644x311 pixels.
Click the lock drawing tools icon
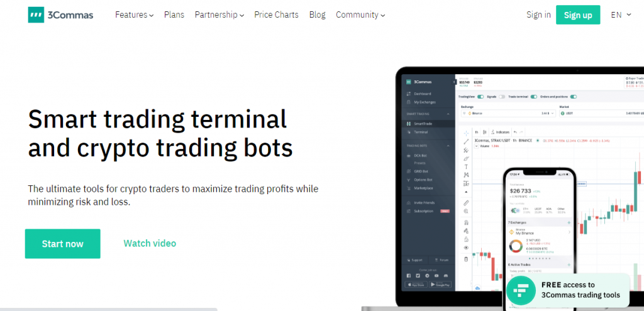tap(466, 239)
